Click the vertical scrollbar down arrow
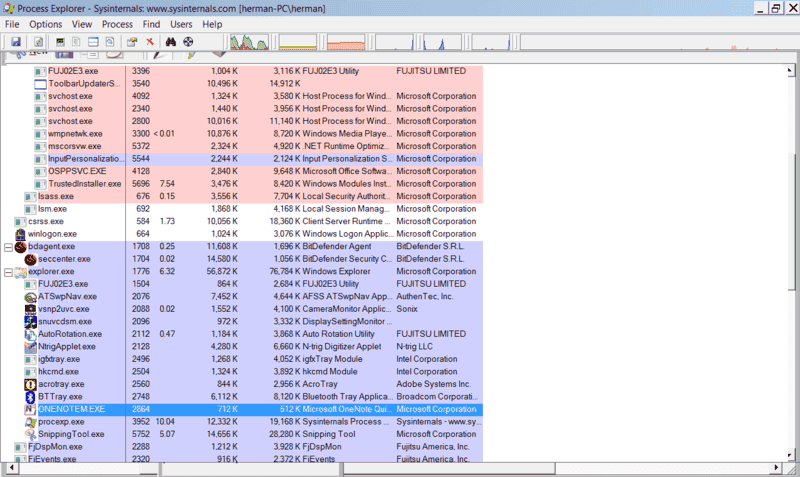Image resolution: width=800 pixels, height=477 pixels. coord(792,454)
